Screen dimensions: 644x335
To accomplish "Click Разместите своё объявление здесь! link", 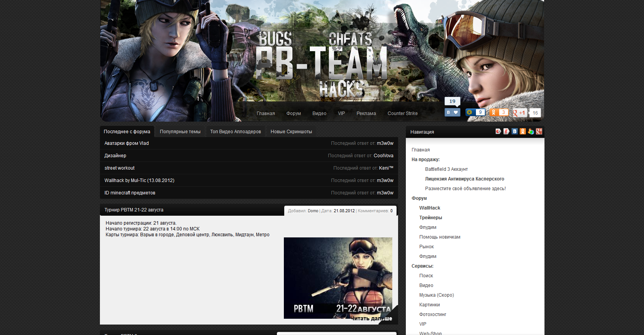I will point(465,189).
